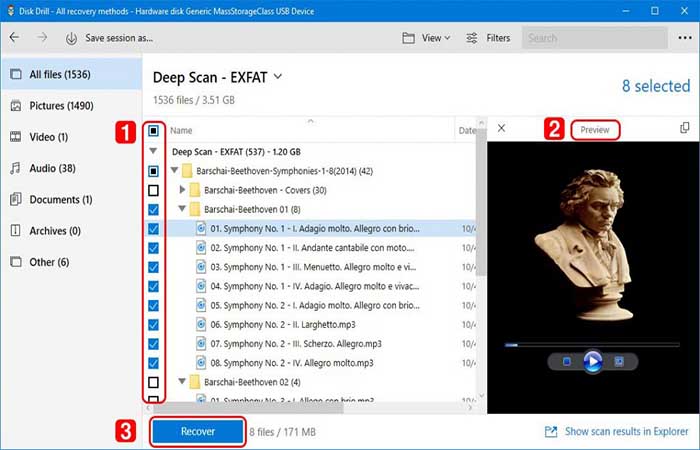Click the audio preview progress bar

(592, 345)
